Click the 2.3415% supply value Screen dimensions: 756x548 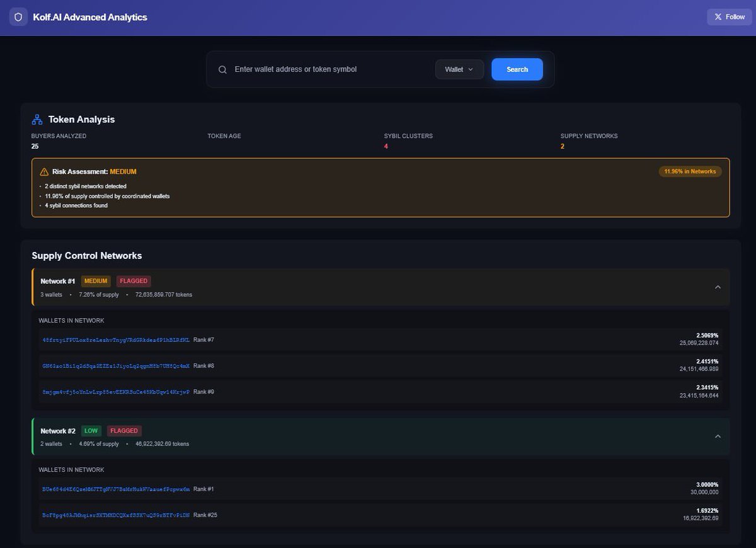coord(707,387)
